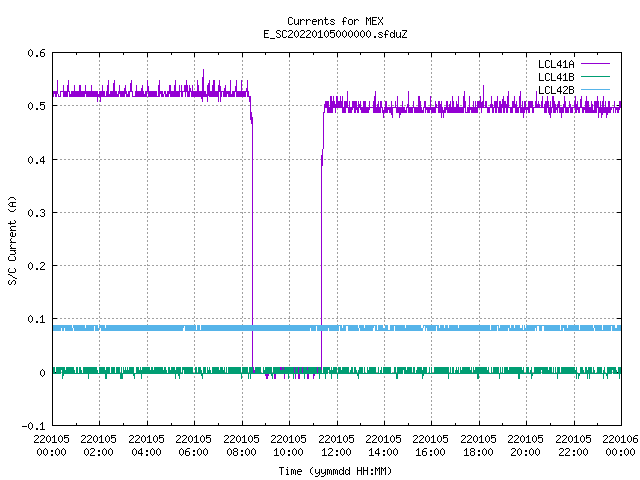The image size is (640, 480).
Task: Click the y-axis tick value 0.1
Action: (36, 319)
